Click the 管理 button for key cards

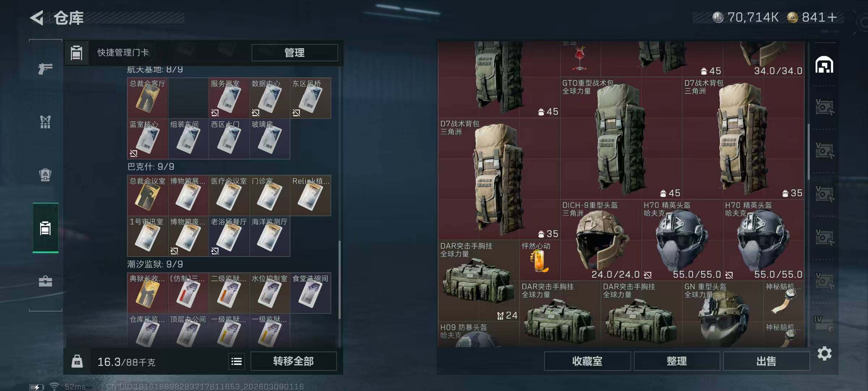(294, 53)
